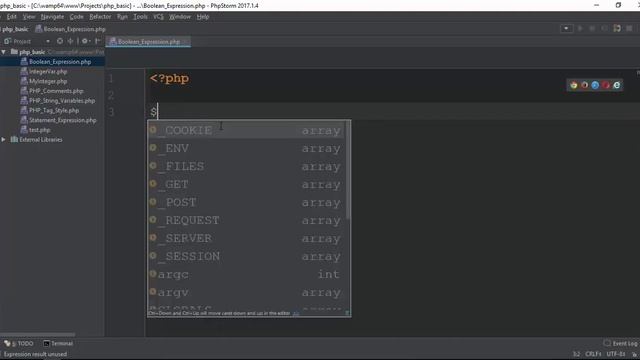Select test.php in project tree
This screenshot has height=360, width=640.
tap(39, 130)
